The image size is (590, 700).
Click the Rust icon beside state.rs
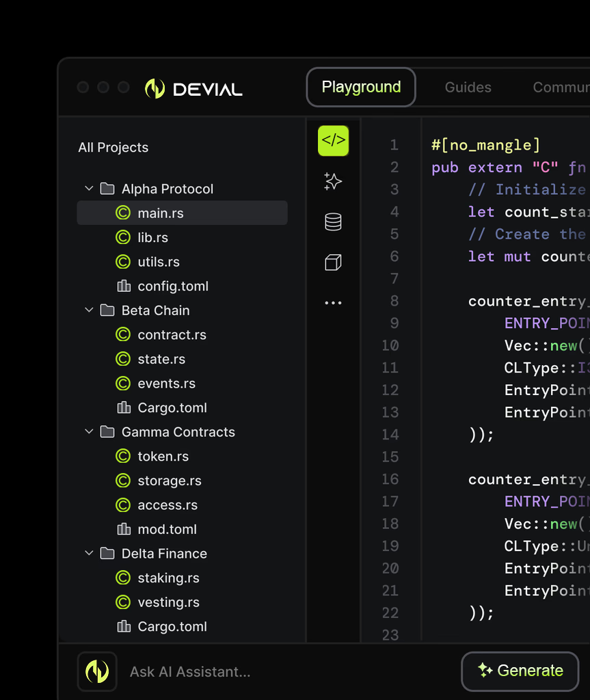click(123, 359)
